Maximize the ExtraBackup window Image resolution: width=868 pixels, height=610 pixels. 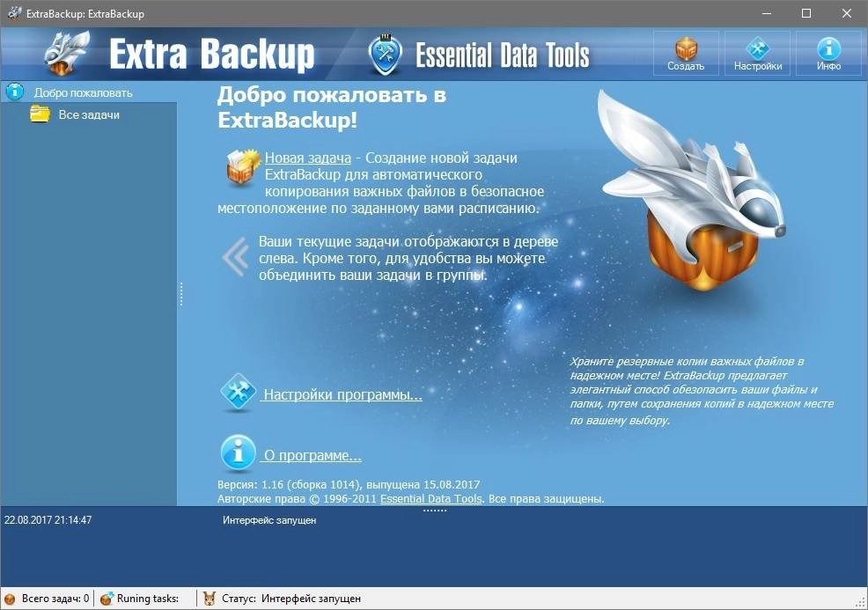[806, 13]
